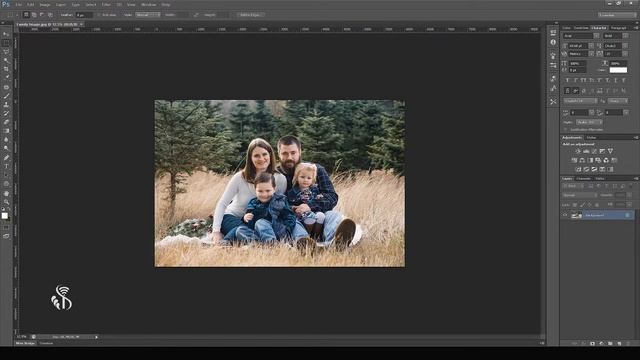Click the foreground color swatch in toolbox
Viewport: 640px width, 360px height.
[4, 216]
